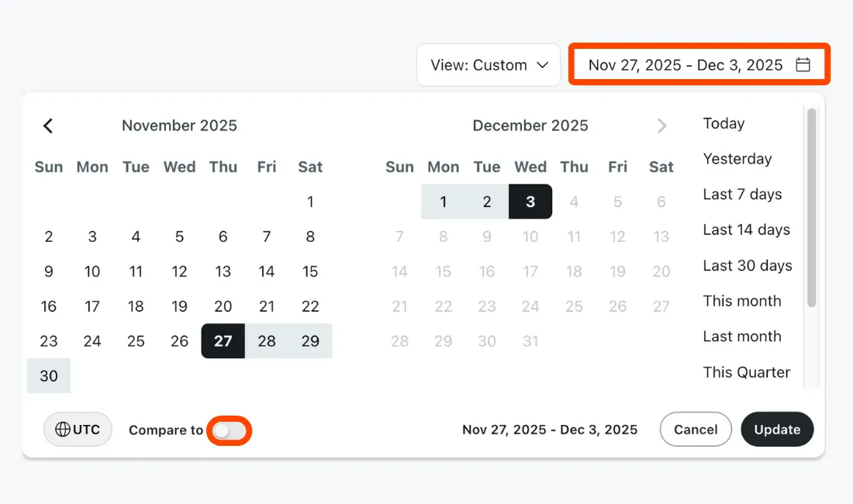
Task: Click the UTC timezone globe button
Action: click(x=78, y=430)
